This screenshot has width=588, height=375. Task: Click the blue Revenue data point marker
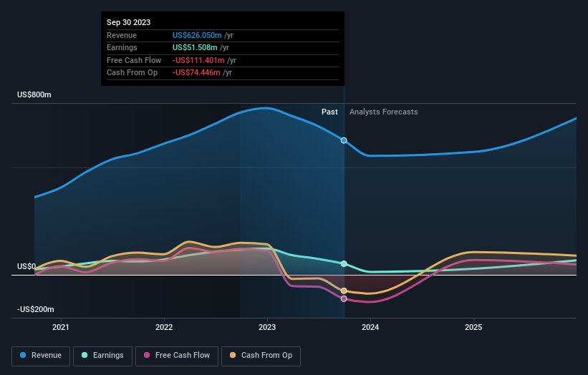click(x=344, y=140)
